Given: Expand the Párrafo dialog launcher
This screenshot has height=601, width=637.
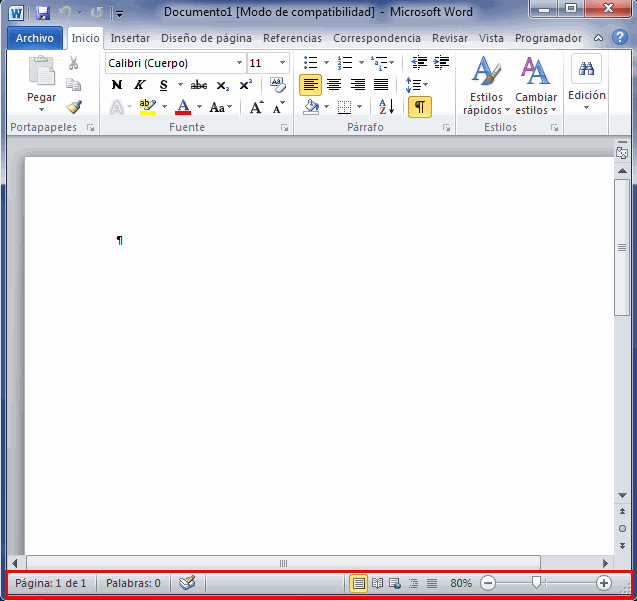Looking at the screenshot, I should pyautogui.click(x=446, y=128).
